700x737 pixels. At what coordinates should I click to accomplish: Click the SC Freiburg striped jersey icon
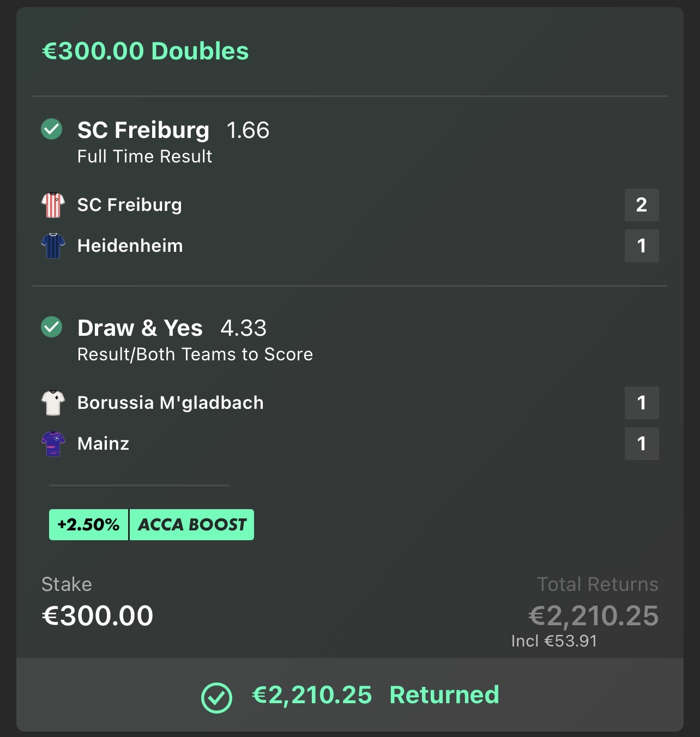point(53,205)
